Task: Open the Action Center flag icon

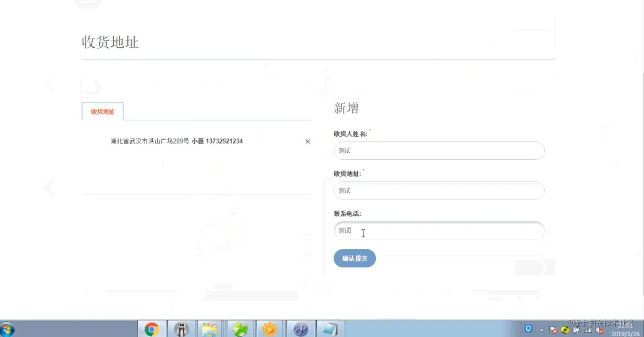Action: [x=553, y=330]
